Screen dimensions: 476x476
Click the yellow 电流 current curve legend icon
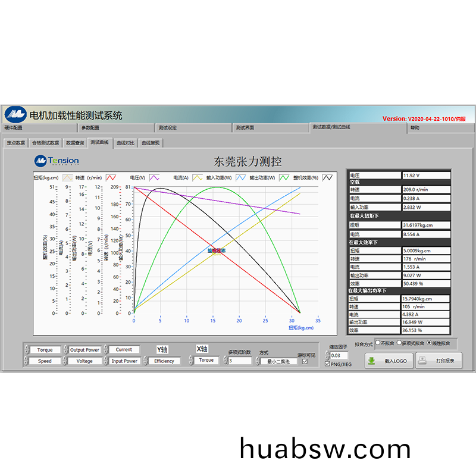197,177
